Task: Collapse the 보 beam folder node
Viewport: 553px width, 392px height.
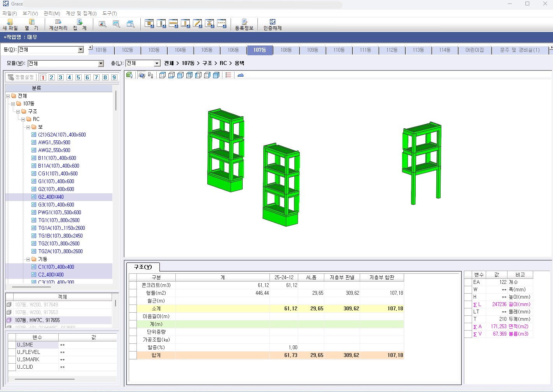Action: pos(28,127)
